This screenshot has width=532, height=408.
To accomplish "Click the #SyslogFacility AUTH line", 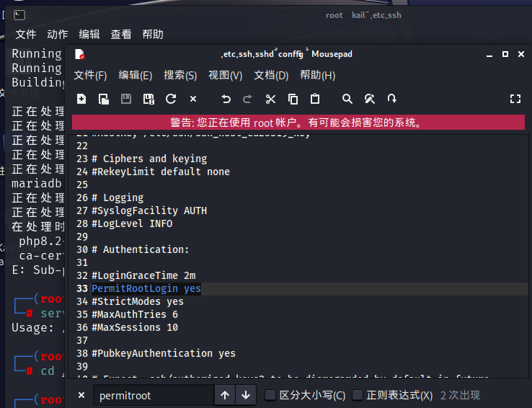I will 149,210.
